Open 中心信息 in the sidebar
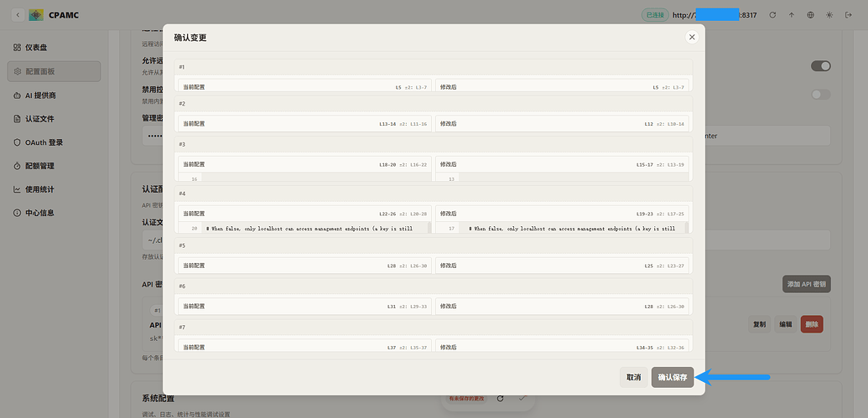The height and width of the screenshot is (418, 868). (55, 212)
